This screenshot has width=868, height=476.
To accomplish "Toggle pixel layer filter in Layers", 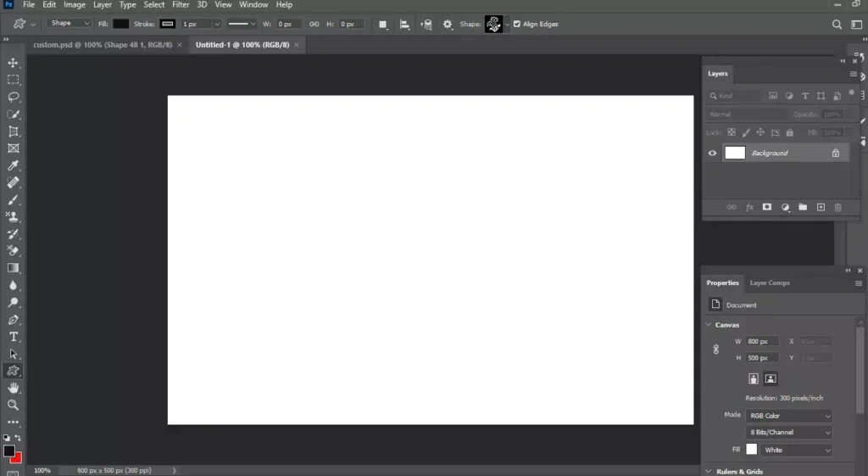I will tap(773, 96).
